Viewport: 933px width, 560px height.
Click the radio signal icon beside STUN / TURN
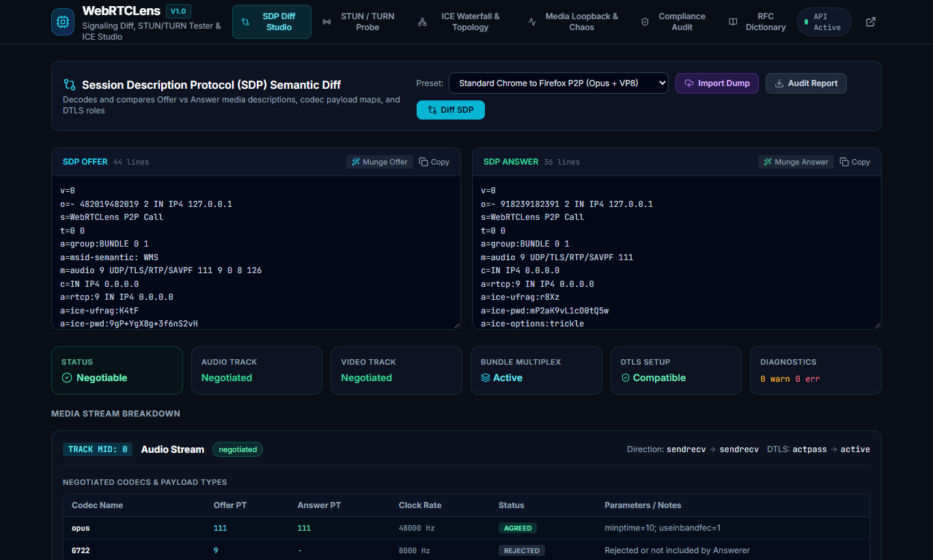pos(326,22)
